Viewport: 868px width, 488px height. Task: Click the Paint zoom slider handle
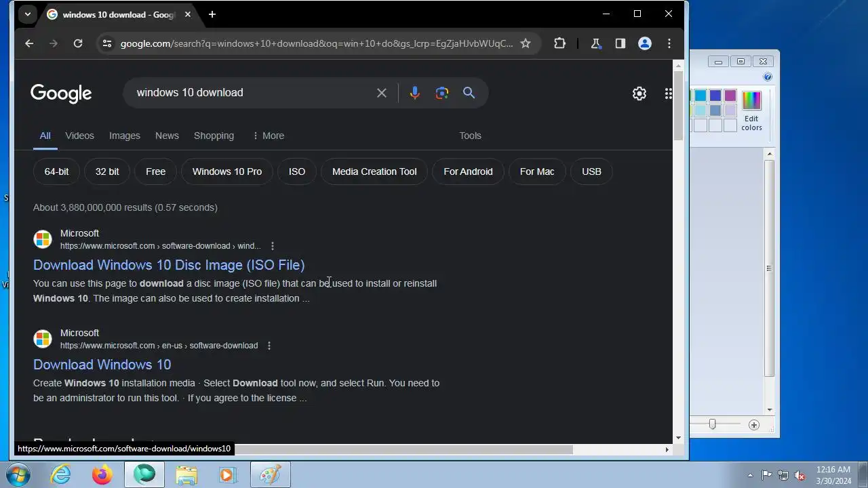pyautogui.click(x=712, y=424)
